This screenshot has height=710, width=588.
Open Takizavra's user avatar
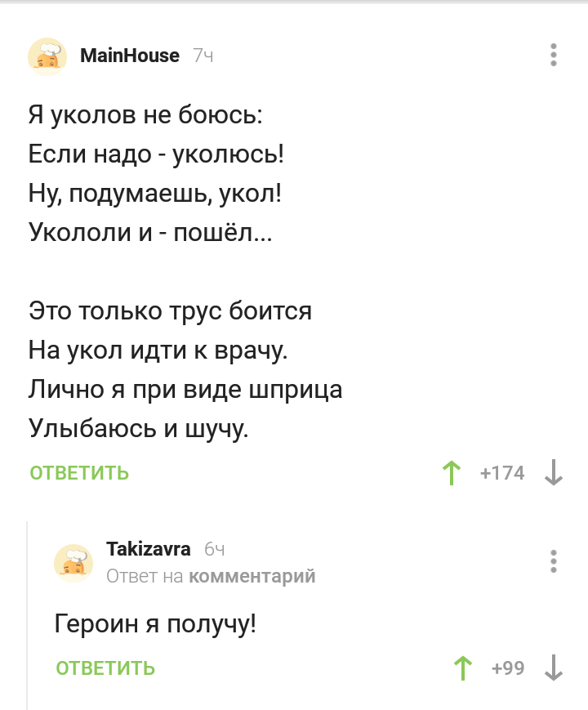click(x=73, y=563)
